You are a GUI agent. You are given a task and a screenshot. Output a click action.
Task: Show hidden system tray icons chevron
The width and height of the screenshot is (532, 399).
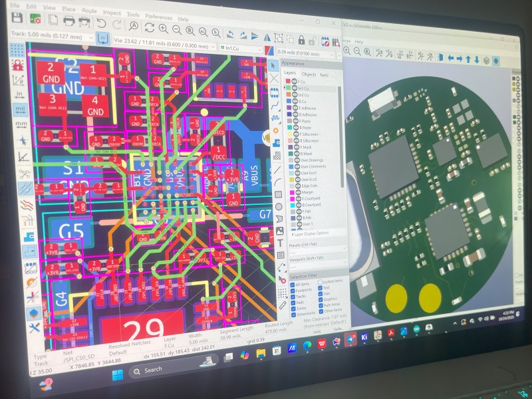[455, 323]
